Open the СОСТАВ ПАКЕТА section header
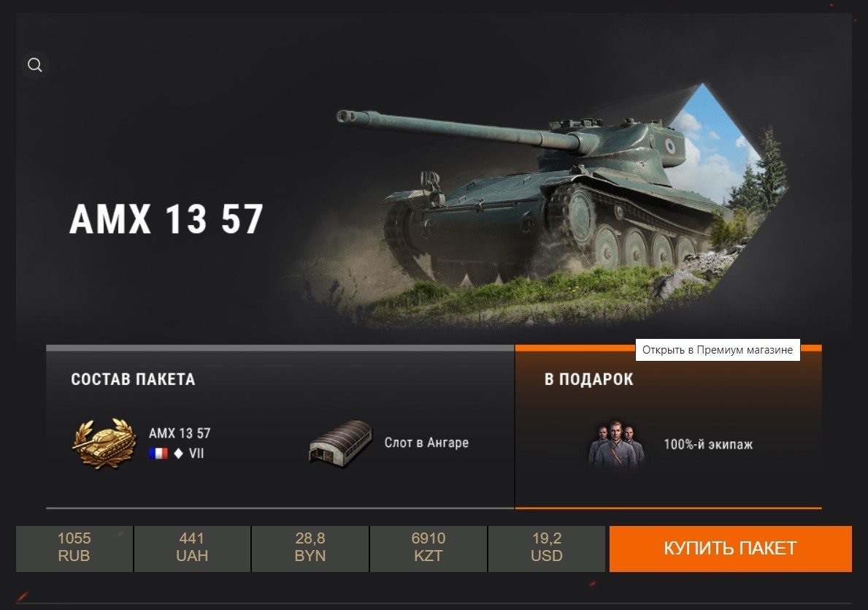The image size is (868, 610). [133, 380]
